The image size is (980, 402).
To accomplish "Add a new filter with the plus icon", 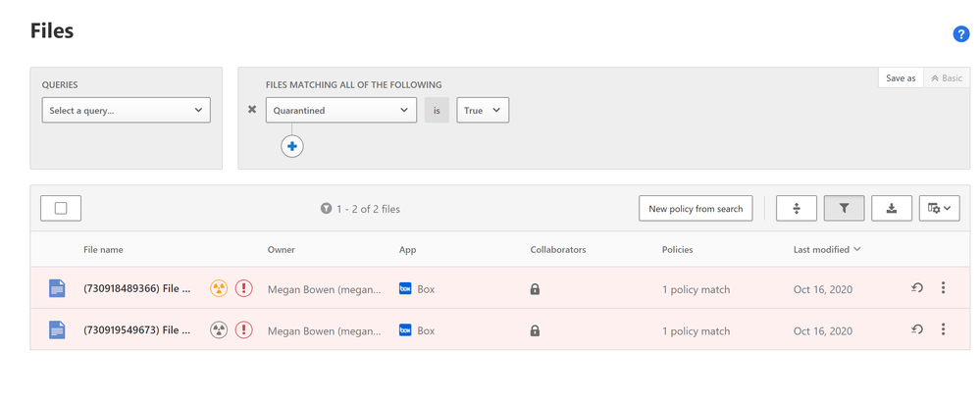I will click(292, 146).
